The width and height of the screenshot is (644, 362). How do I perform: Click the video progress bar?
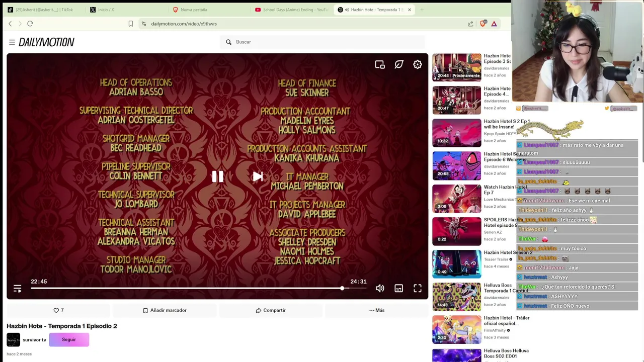[198, 288]
